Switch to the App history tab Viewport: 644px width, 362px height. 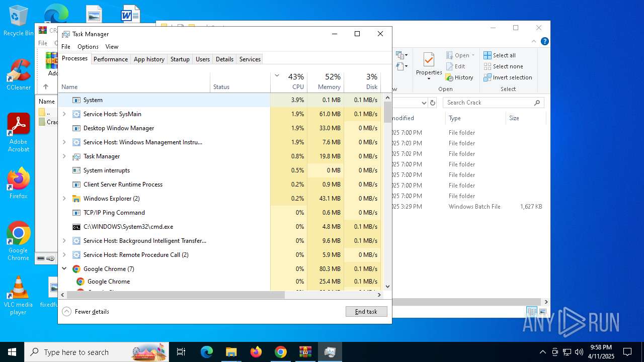[x=149, y=59]
